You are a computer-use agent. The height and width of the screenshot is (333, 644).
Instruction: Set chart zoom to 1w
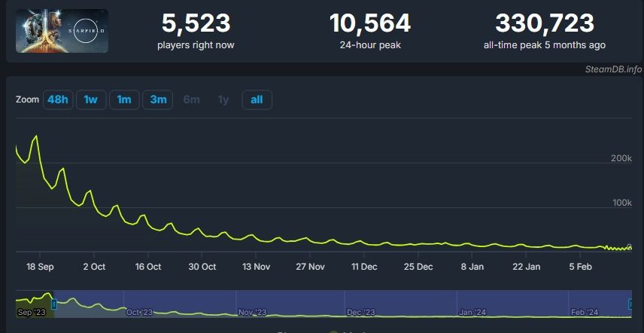91,99
